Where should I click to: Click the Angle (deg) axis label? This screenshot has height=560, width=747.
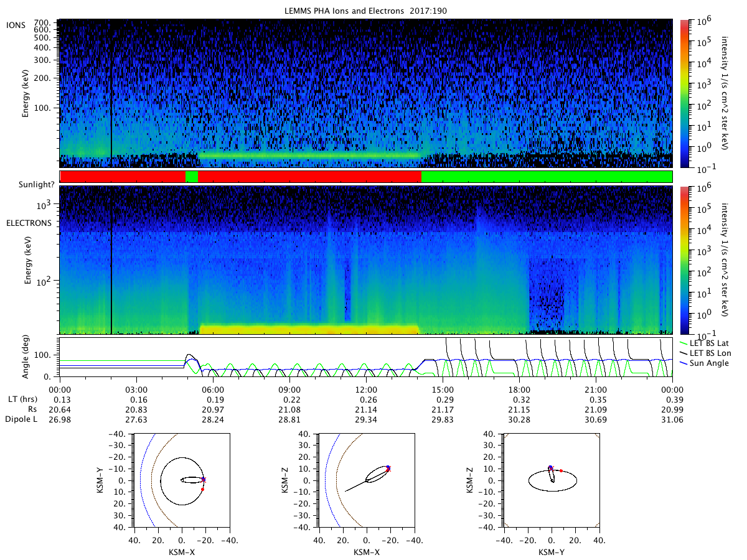pyautogui.click(x=27, y=358)
